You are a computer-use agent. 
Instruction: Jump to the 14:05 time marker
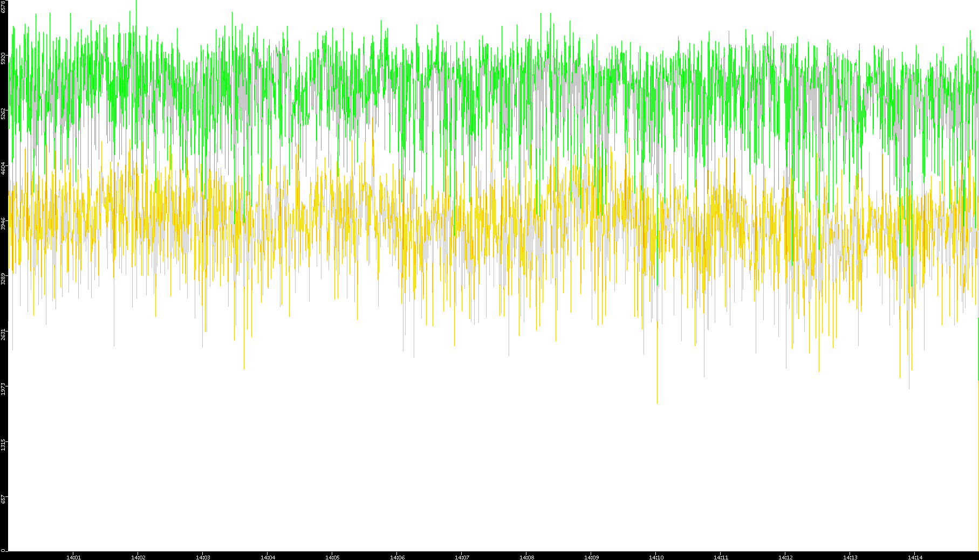click(x=332, y=557)
